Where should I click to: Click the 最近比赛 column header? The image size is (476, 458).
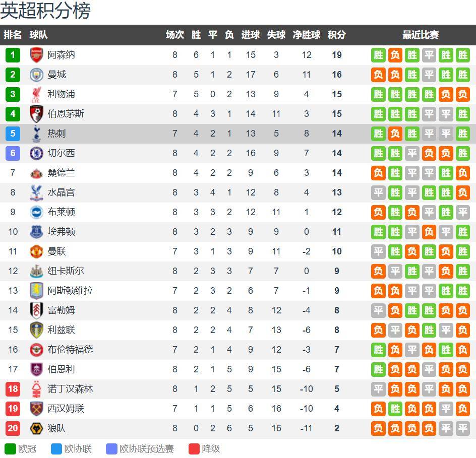[x=421, y=35]
